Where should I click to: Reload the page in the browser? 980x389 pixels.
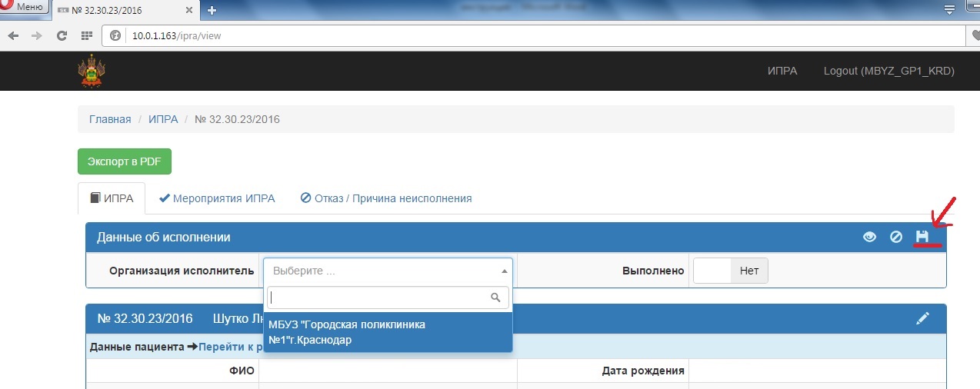[62, 36]
